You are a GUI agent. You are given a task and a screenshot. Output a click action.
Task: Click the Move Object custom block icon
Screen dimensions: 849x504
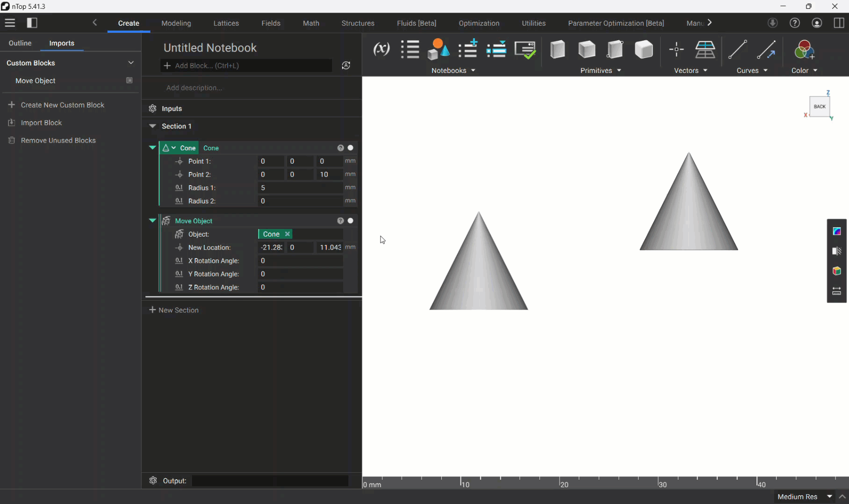[x=130, y=80]
